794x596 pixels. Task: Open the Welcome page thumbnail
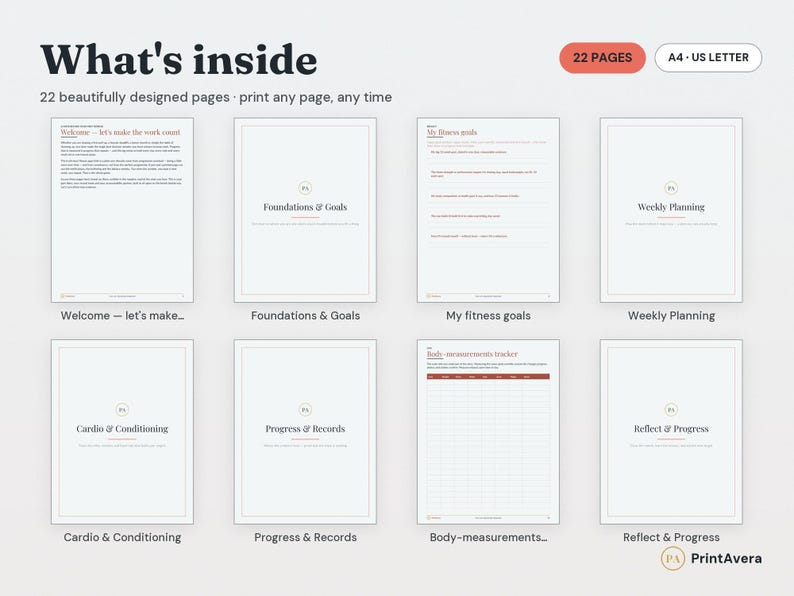122,210
